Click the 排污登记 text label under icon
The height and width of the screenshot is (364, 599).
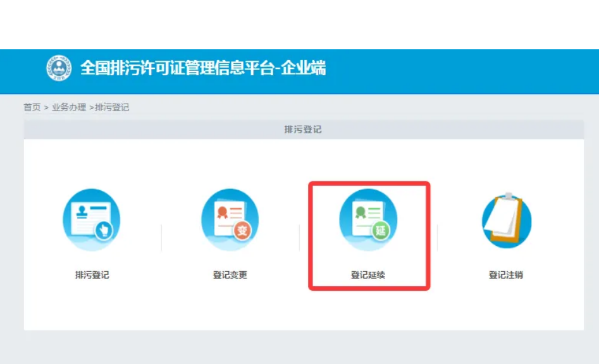tap(92, 275)
